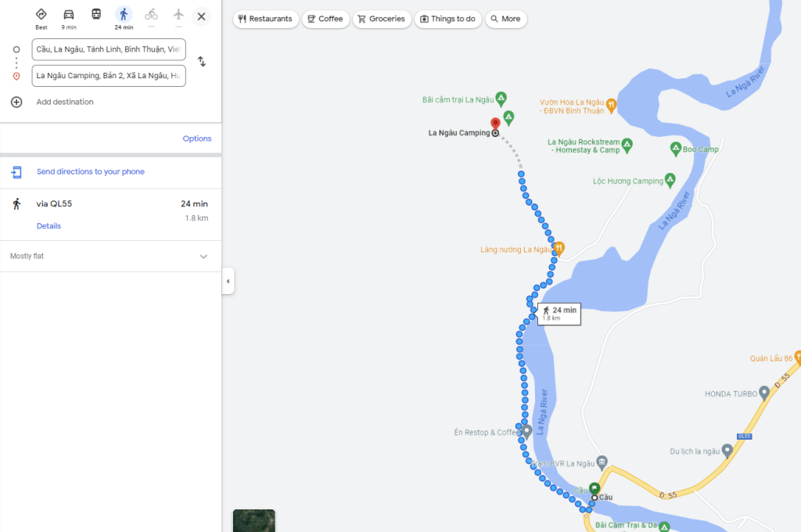Click the reverse starting point and destination arrows
Screen dimensions: 801x532
[201, 62]
